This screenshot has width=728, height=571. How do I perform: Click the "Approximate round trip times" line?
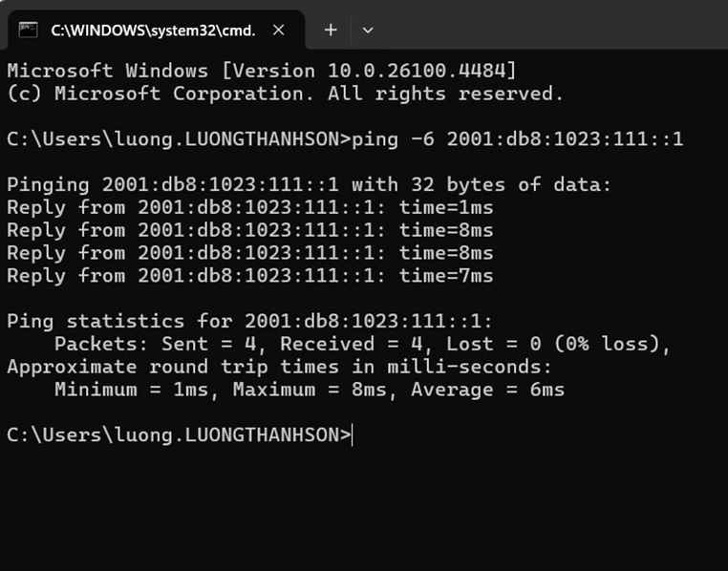[279, 367]
